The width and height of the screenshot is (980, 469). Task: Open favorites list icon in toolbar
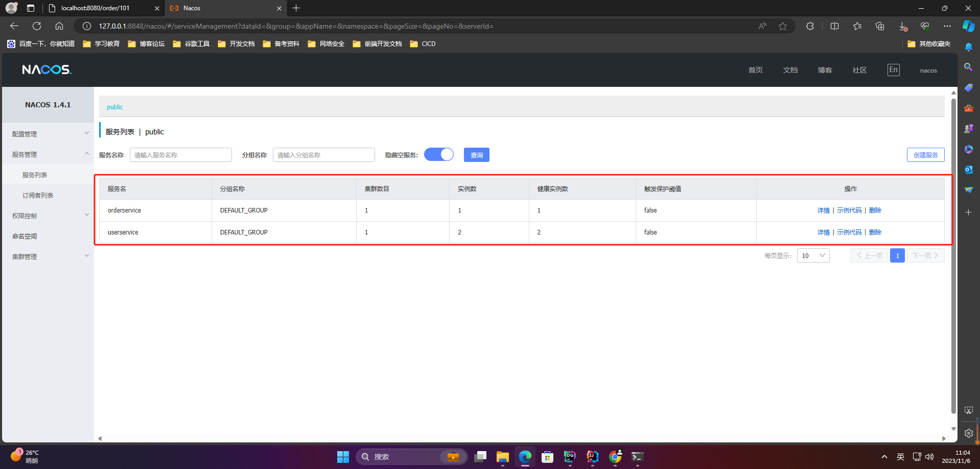point(857,26)
